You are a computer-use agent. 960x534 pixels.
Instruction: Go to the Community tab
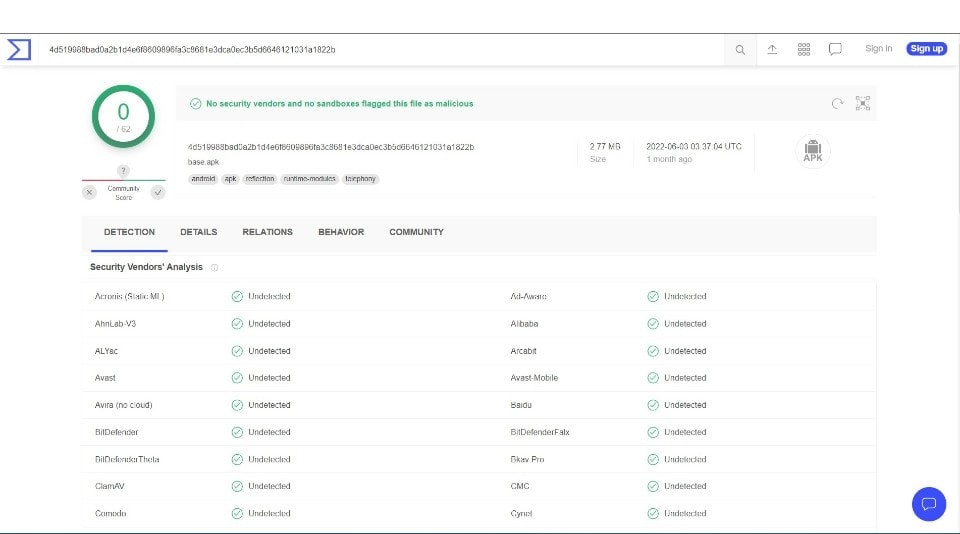416,232
